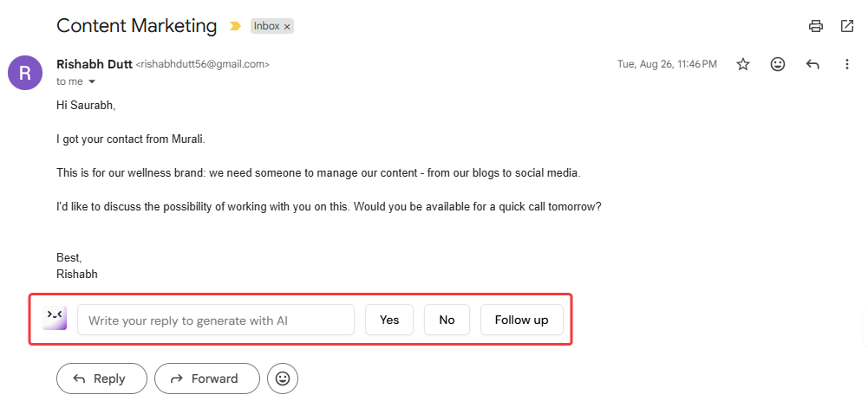The width and height of the screenshot is (868, 414).
Task: Choose the No quick reply
Action: pos(447,320)
